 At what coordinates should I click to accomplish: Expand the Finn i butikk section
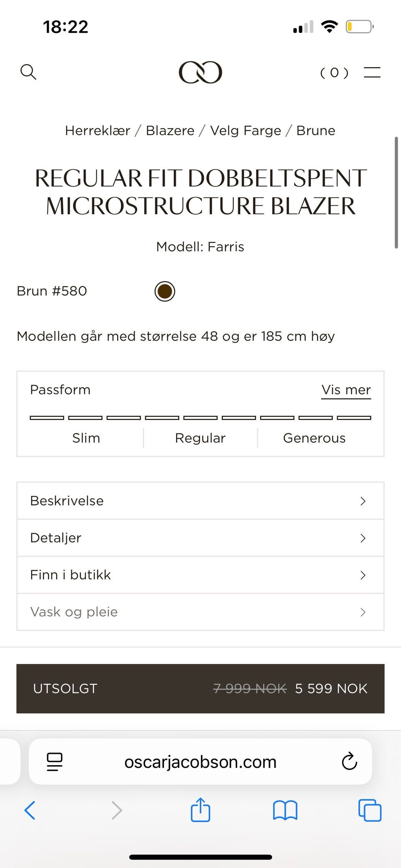pyautogui.click(x=200, y=575)
